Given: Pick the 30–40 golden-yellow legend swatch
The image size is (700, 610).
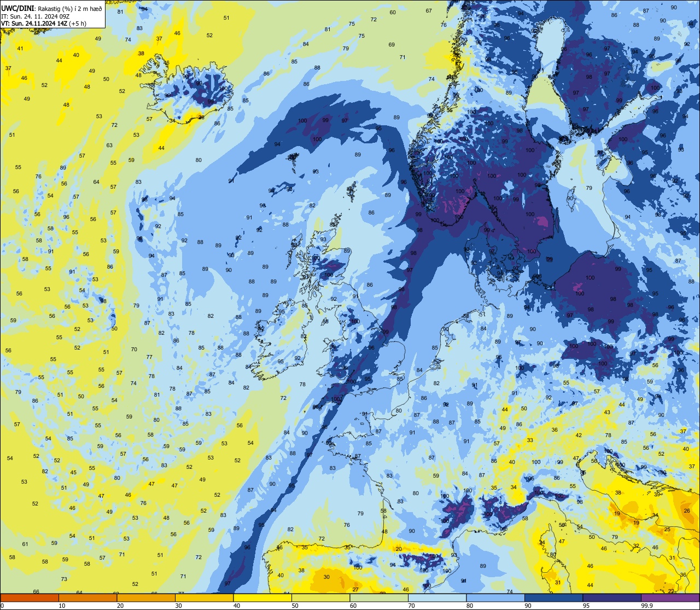Looking at the screenshot, I should pyautogui.click(x=204, y=597).
